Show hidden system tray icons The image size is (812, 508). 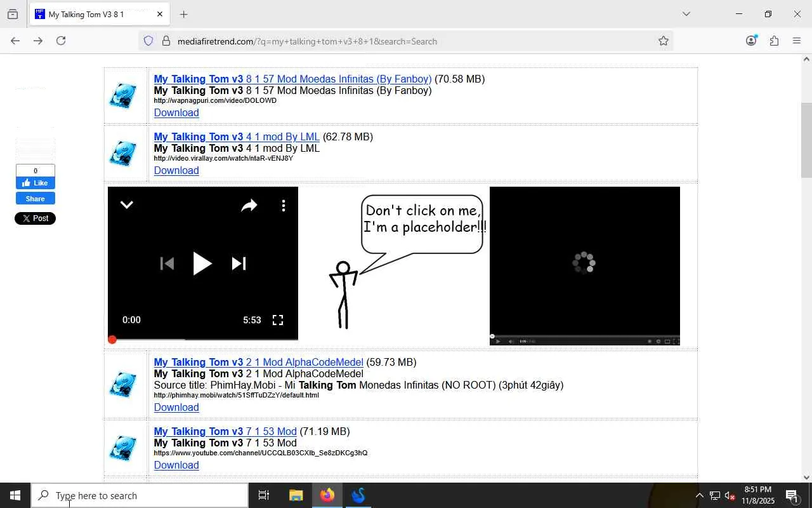(x=699, y=495)
